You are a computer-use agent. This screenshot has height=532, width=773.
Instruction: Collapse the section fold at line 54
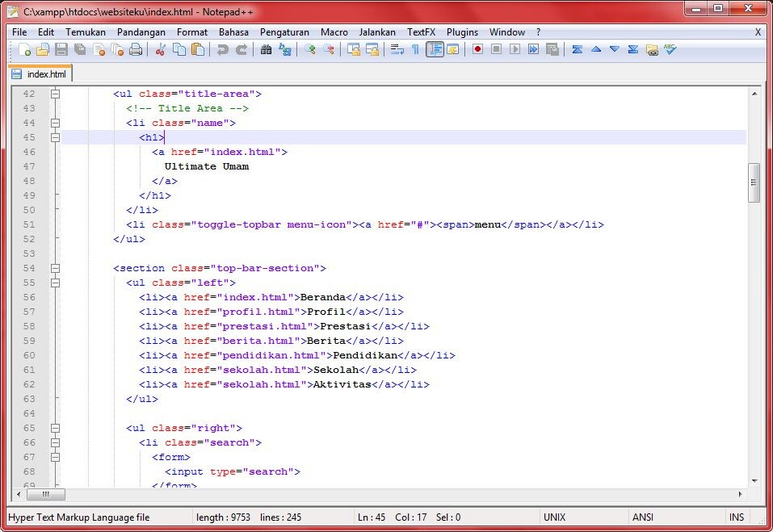(x=55, y=269)
